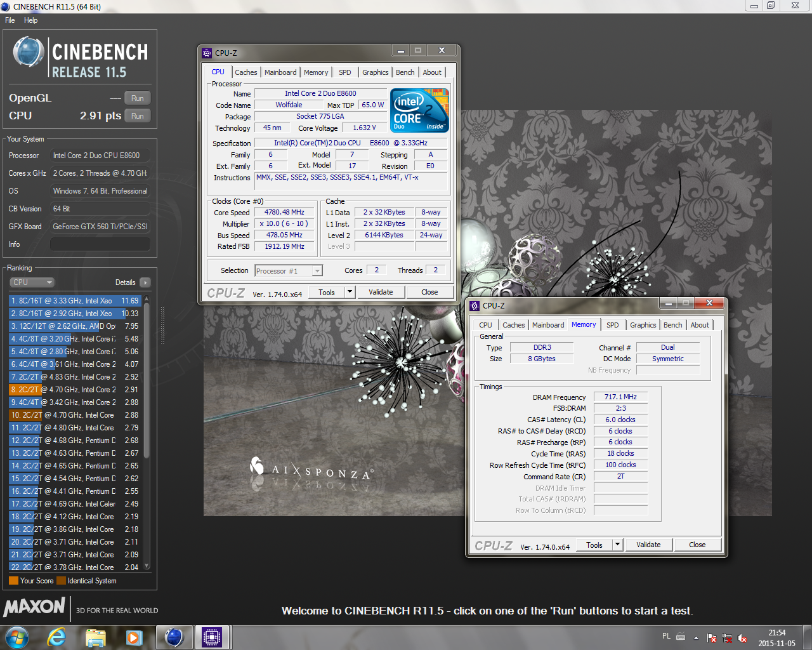Viewport: 812px width, 650px height.
Task: Switch to Cinebench taskbar button
Action: click(174, 637)
